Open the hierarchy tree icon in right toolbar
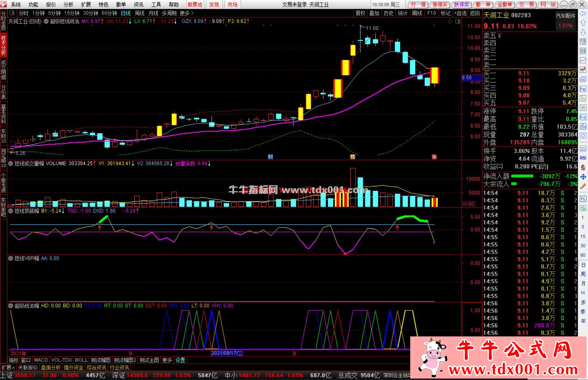The height and width of the screenshot is (380, 588). (x=583, y=98)
